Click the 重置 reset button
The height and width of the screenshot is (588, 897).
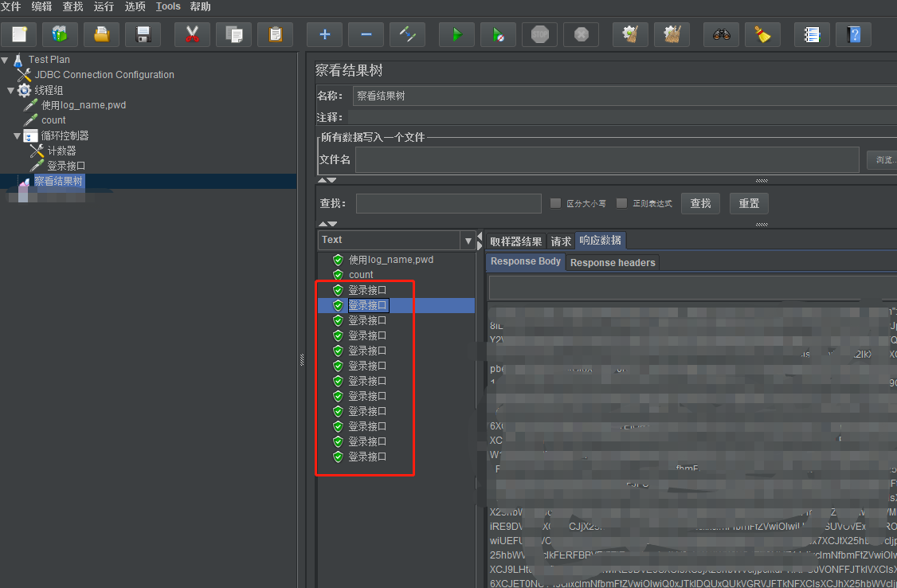[749, 203]
